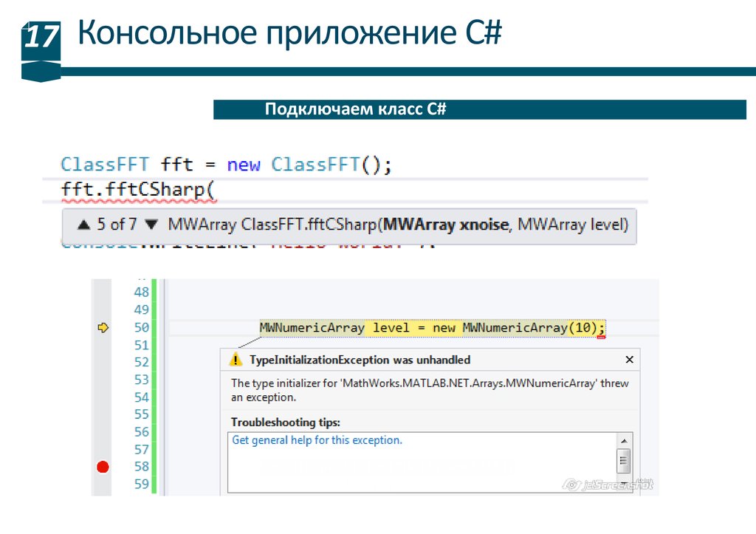Viewport: 756px width, 534px height.
Task: Click the yellow current-statement arrow at line 50
Action: [x=103, y=327]
